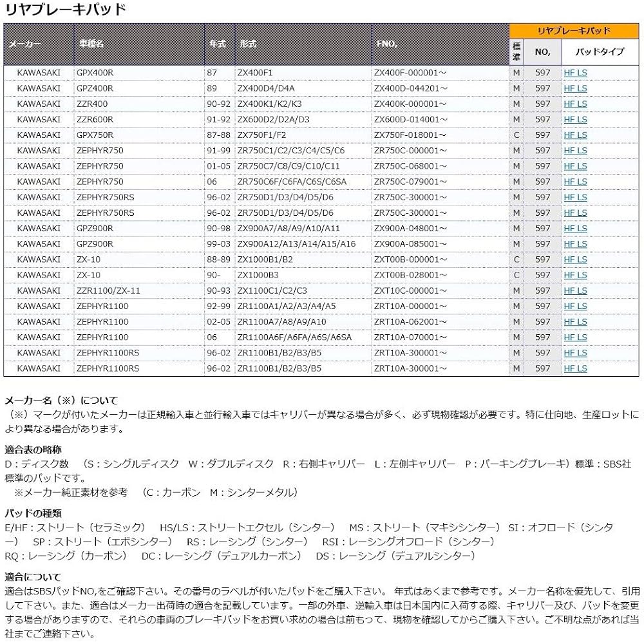Click the メーカー column header

39,44
